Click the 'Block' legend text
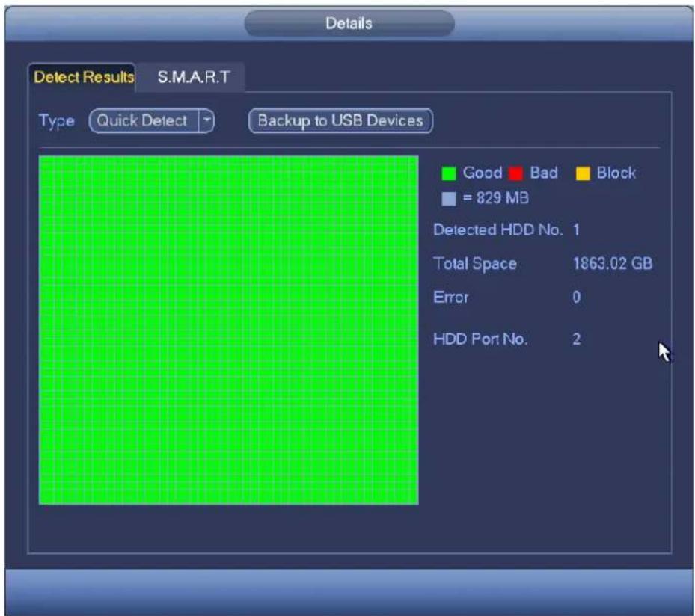 pyautogui.click(x=616, y=173)
